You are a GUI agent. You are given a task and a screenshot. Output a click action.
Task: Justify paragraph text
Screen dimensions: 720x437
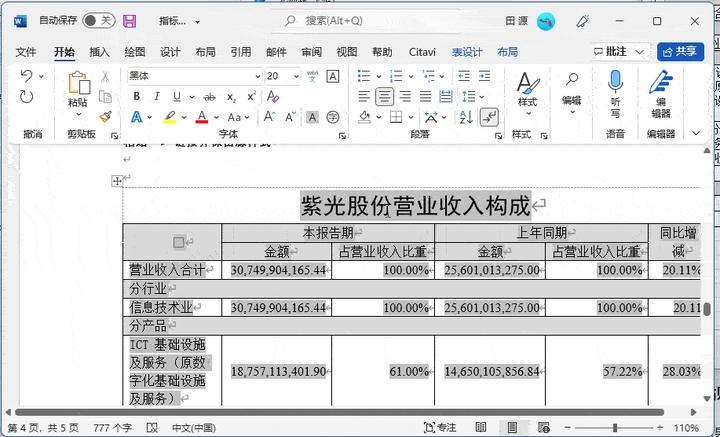tap(426, 96)
